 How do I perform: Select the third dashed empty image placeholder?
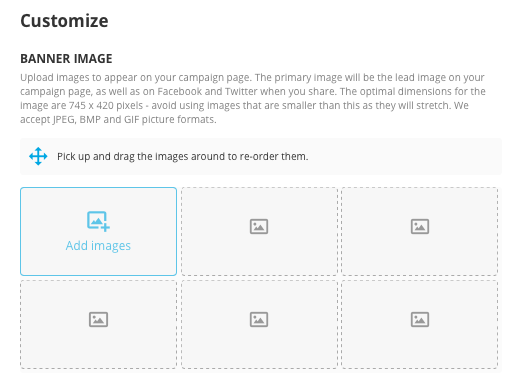coord(420,231)
